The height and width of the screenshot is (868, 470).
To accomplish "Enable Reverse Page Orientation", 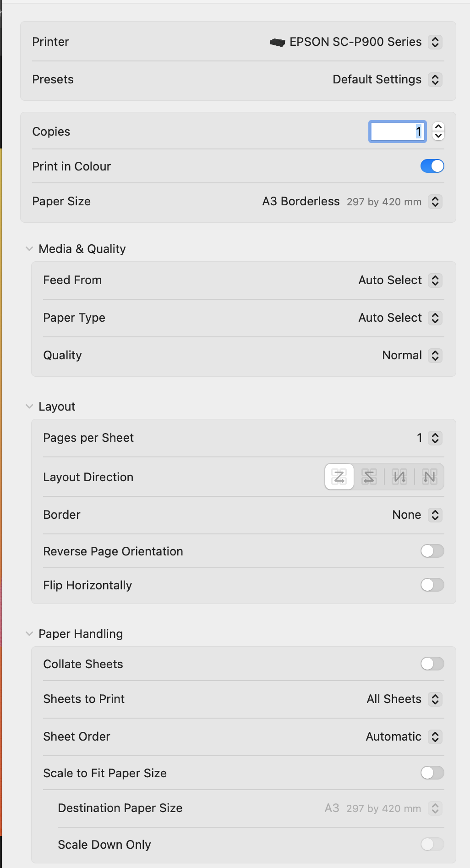I will tap(432, 551).
